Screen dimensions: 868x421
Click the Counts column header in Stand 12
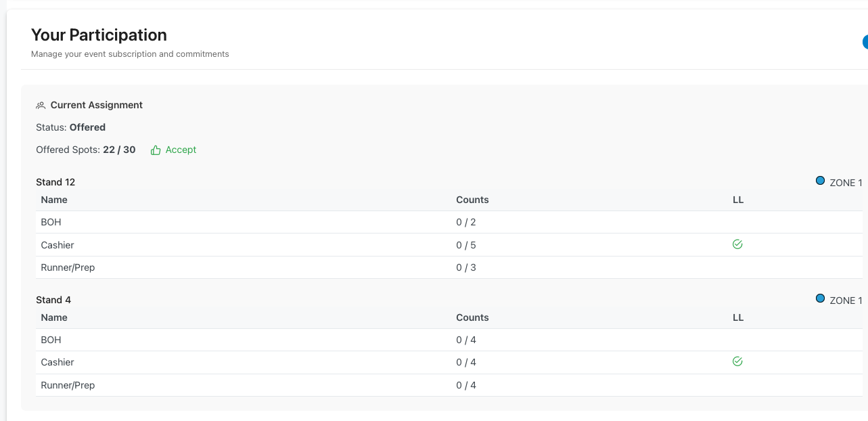[472, 200]
